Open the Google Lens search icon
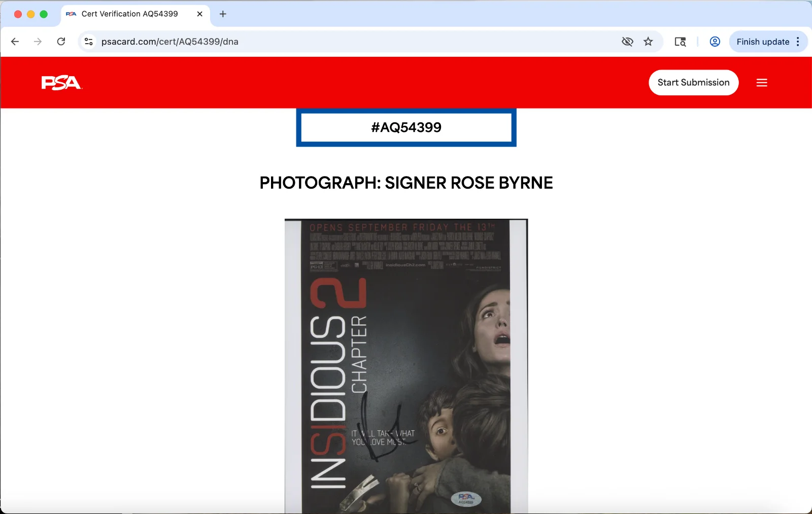 (x=680, y=42)
